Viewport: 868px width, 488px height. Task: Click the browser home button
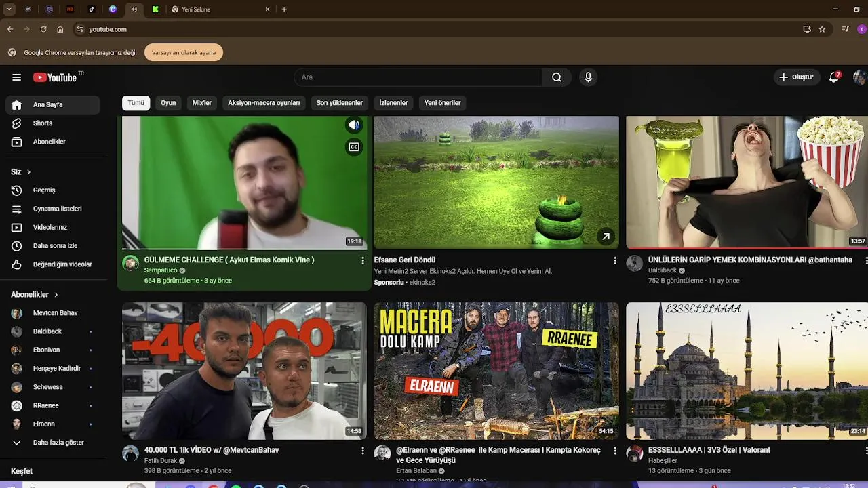[60, 29]
